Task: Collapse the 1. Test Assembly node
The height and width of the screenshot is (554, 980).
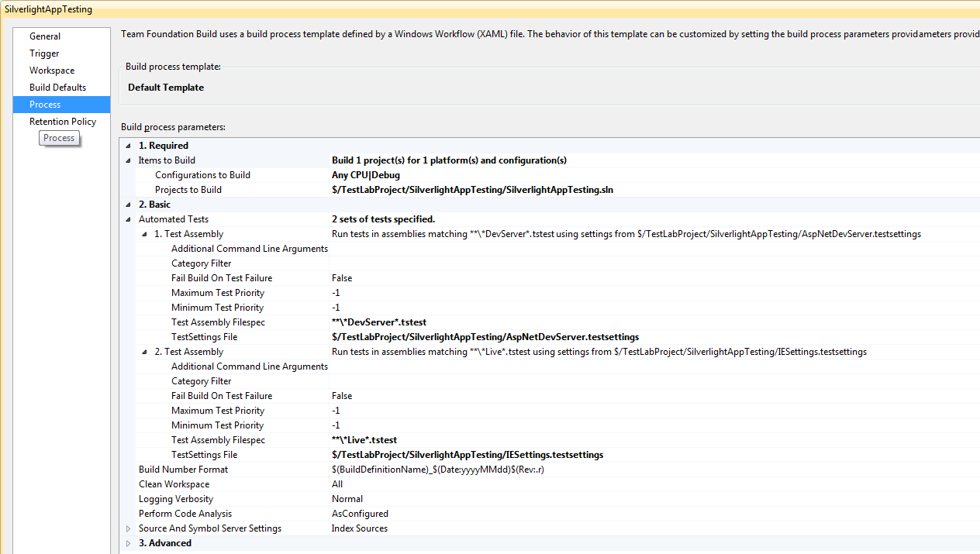Action: coord(145,234)
